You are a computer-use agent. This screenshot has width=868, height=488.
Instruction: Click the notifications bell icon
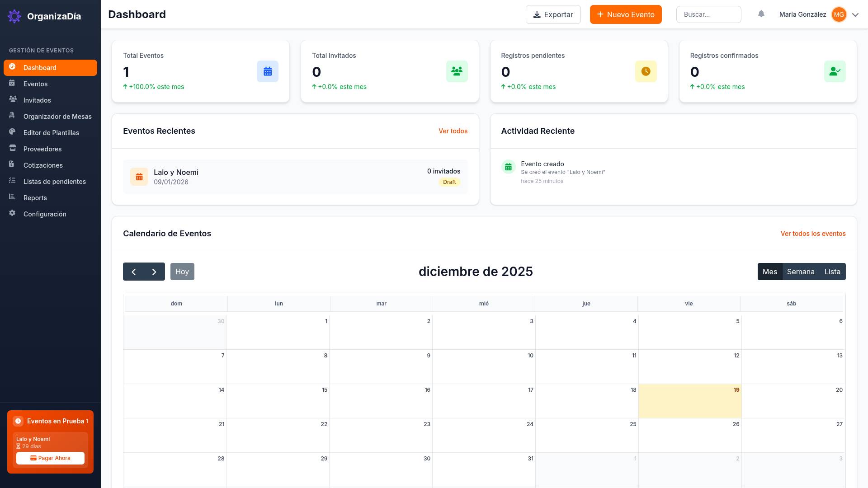tap(761, 14)
